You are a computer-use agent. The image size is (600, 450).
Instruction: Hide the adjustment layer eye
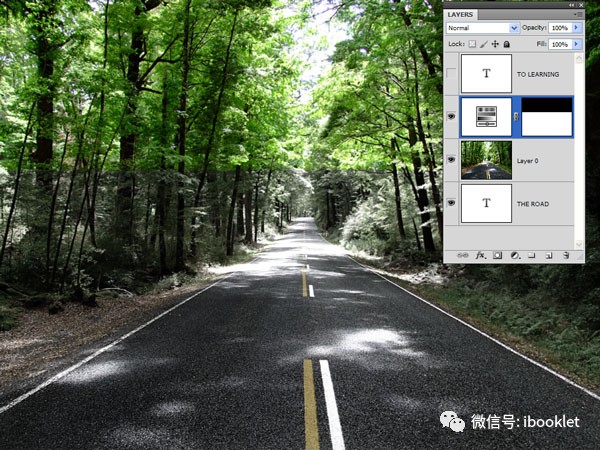pos(452,116)
